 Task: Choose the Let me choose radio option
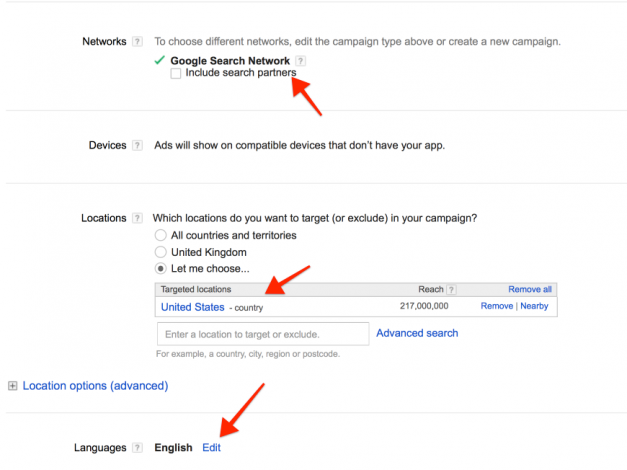pos(160,269)
